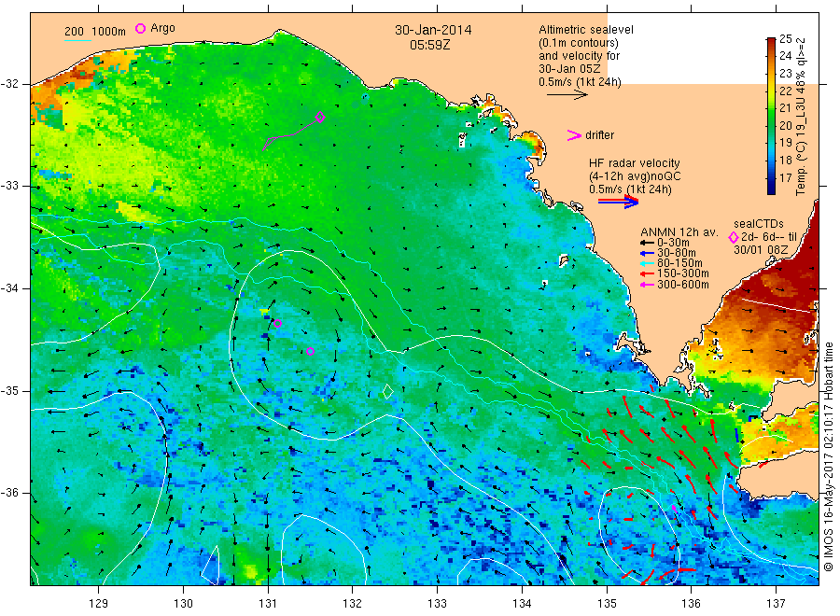Click the '30-Jan-2014' date label
This screenshot has height=616, width=840.
coord(433,30)
